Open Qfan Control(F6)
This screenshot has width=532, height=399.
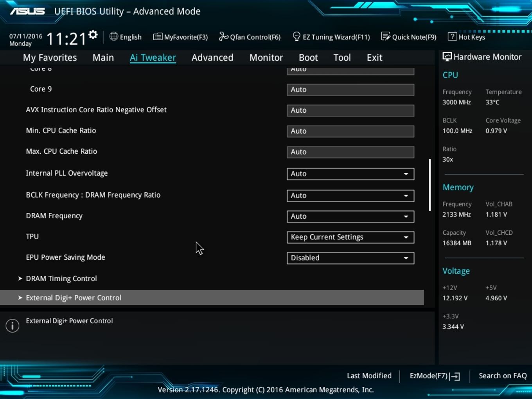(250, 37)
